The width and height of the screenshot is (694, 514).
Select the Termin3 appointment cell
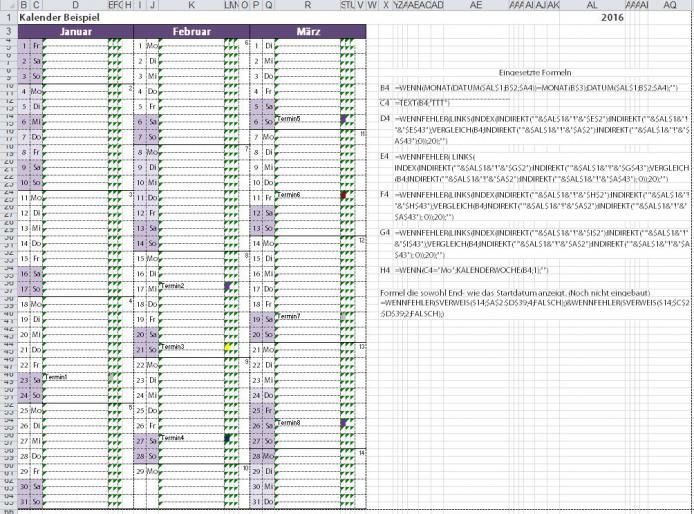coord(192,347)
